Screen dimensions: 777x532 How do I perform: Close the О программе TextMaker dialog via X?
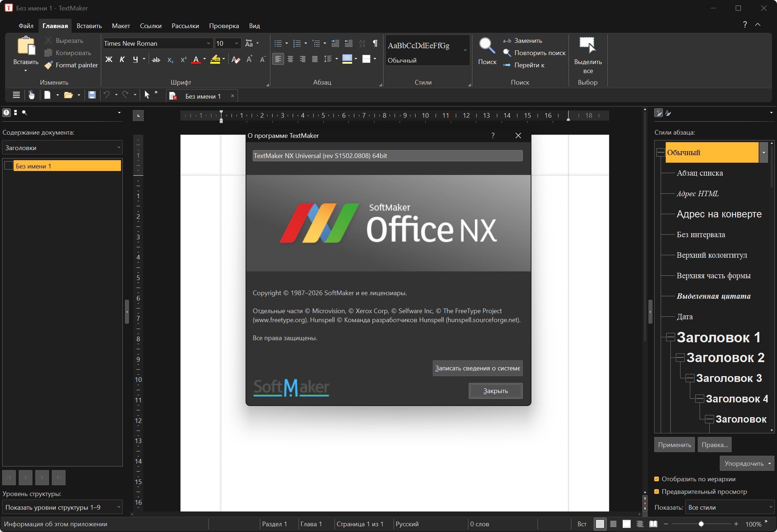pyautogui.click(x=518, y=136)
